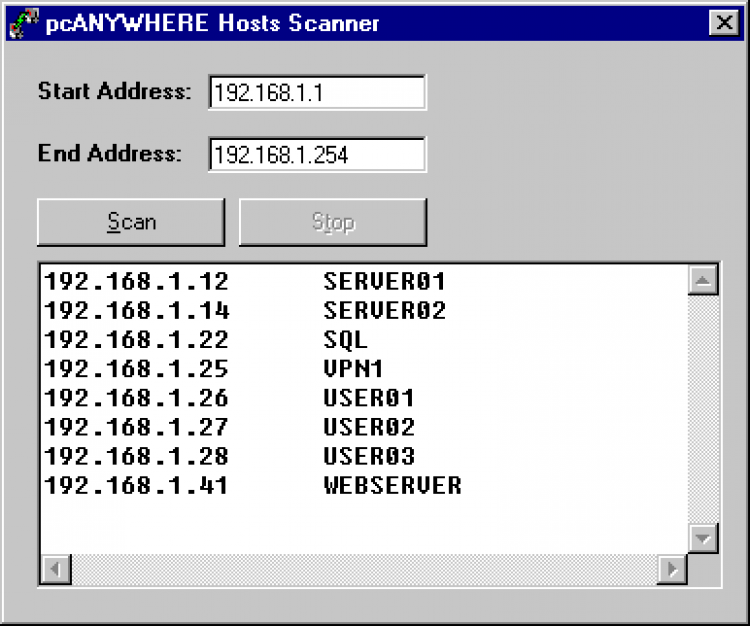This screenshot has width=750, height=626.
Task: Click the results list scroll down arrow
Action: (703, 538)
